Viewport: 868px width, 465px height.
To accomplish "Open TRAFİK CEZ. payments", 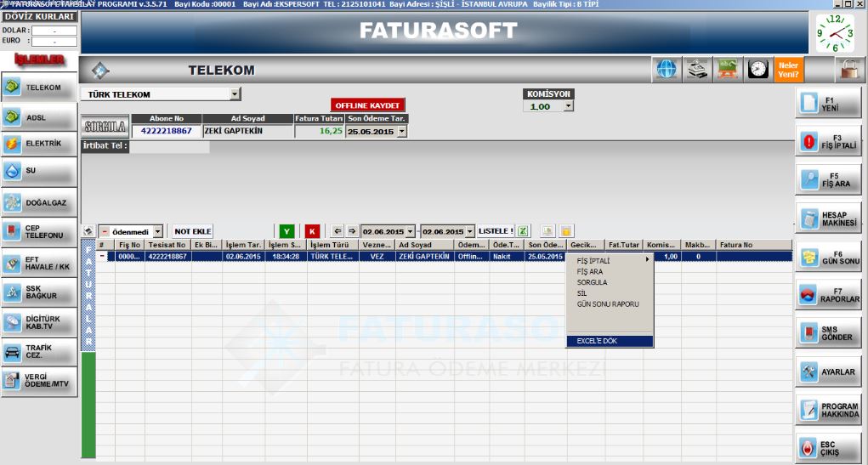I will 39,352.
